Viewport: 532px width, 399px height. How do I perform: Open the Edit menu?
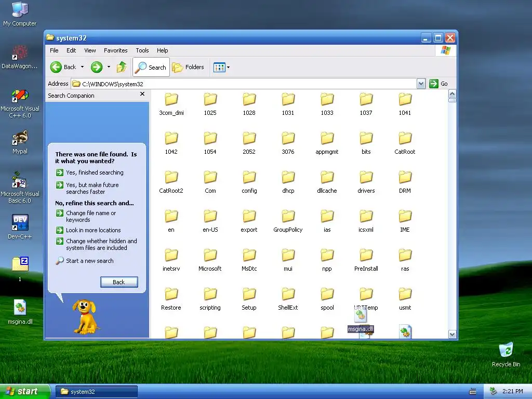pos(71,50)
